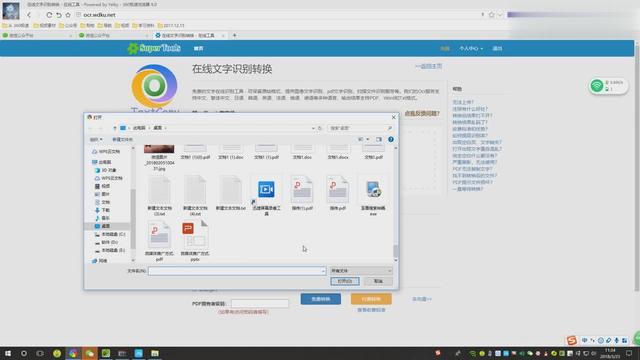The height and width of the screenshot is (360, 640).
Task: Select 网络 in the dialog sidebar
Action: [x=100, y=261]
